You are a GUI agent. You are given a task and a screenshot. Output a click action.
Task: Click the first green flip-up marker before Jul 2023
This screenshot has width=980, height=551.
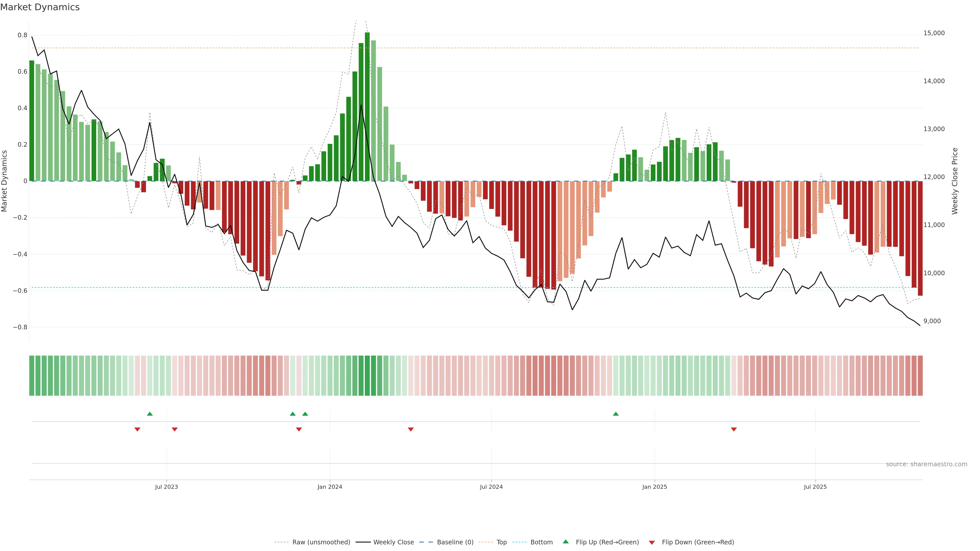(x=150, y=414)
